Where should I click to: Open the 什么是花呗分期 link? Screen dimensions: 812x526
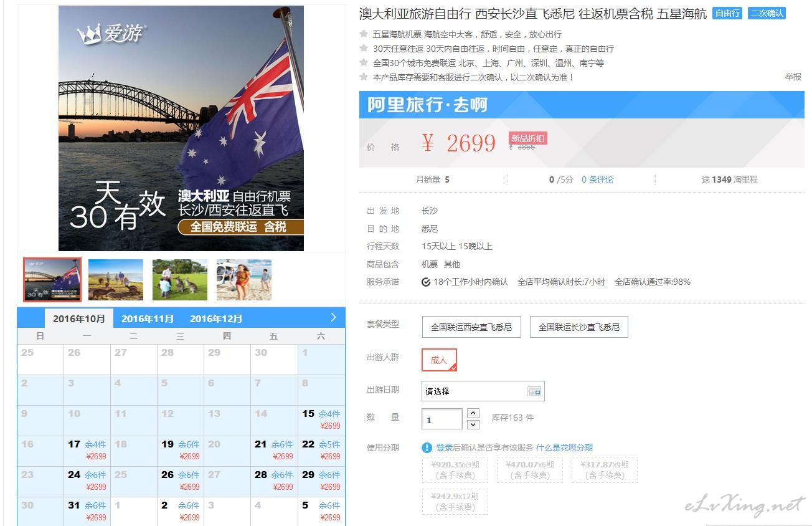click(x=564, y=447)
